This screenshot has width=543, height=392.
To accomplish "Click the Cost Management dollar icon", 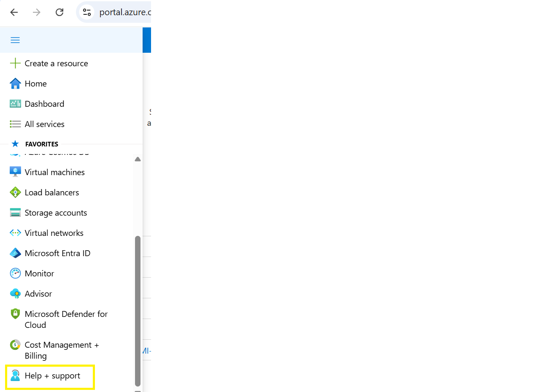I will pos(15,345).
